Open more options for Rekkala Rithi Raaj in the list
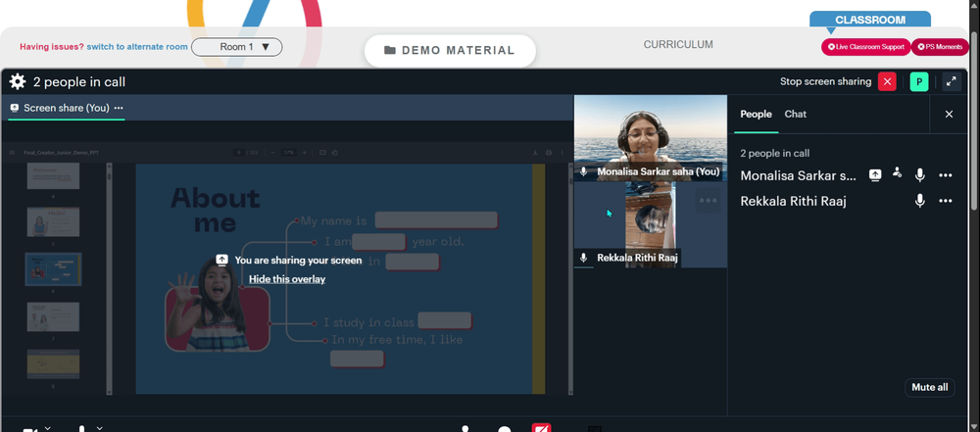 coord(946,201)
